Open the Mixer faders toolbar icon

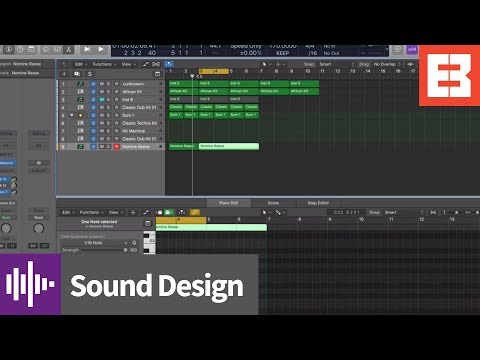[x=57, y=50]
